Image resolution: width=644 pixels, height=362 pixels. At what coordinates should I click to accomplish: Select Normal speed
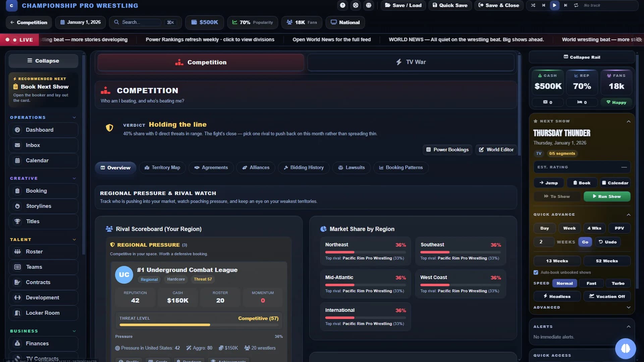tap(565, 284)
